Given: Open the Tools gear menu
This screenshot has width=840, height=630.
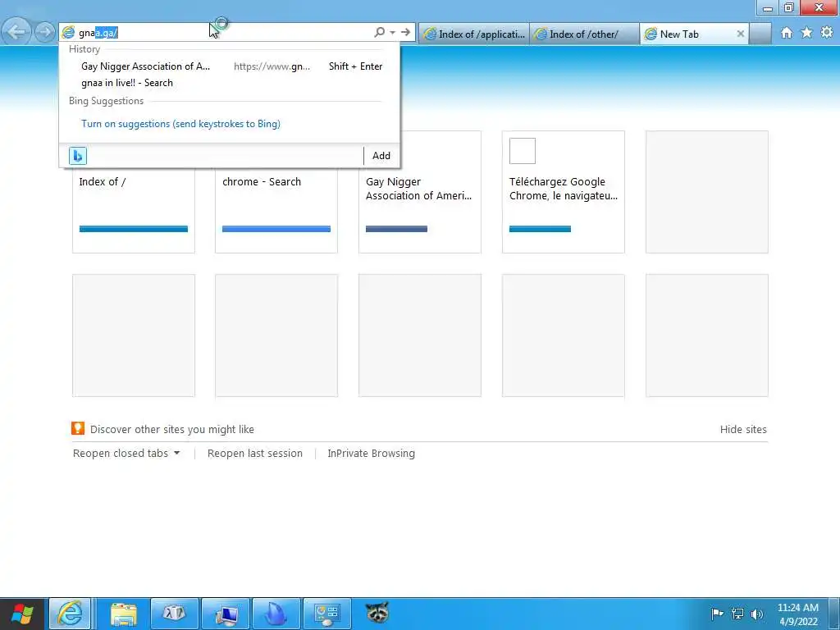Looking at the screenshot, I should click(x=827, y=33).
